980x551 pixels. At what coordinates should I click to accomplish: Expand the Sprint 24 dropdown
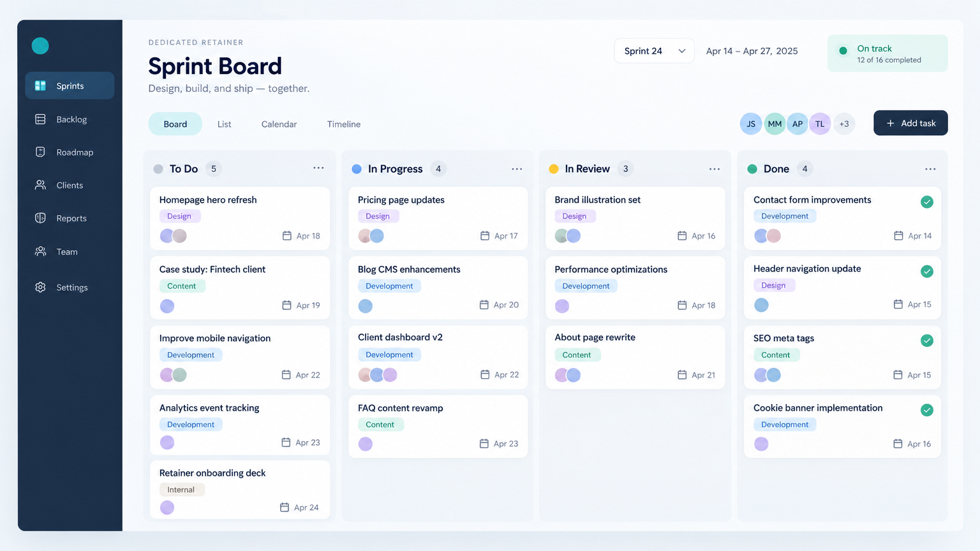click(654, 51)
